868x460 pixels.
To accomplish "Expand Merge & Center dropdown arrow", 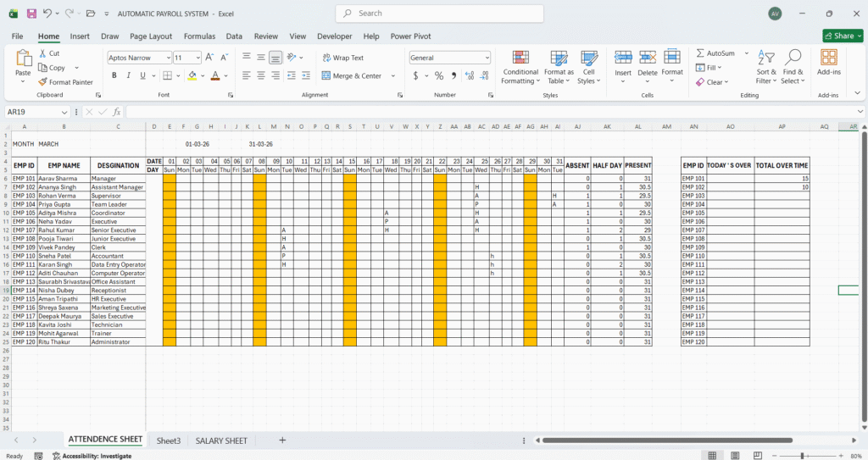I will (393, 76).
